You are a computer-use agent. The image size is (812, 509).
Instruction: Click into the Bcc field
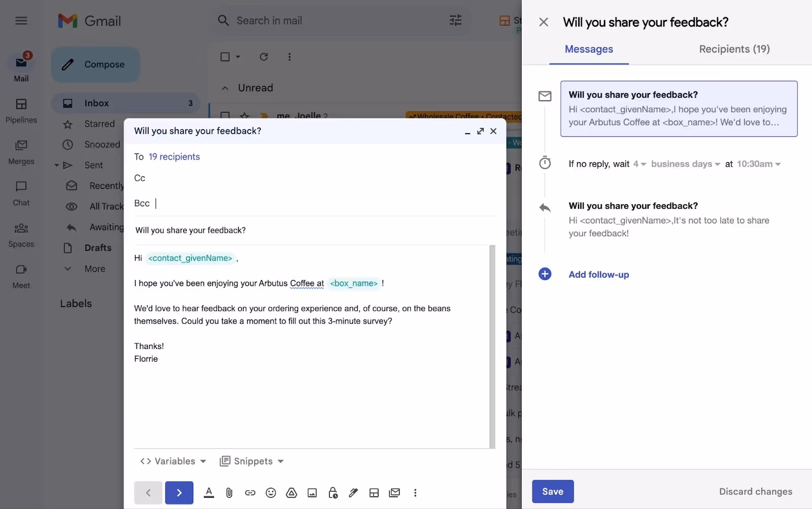tap(315, 203)
